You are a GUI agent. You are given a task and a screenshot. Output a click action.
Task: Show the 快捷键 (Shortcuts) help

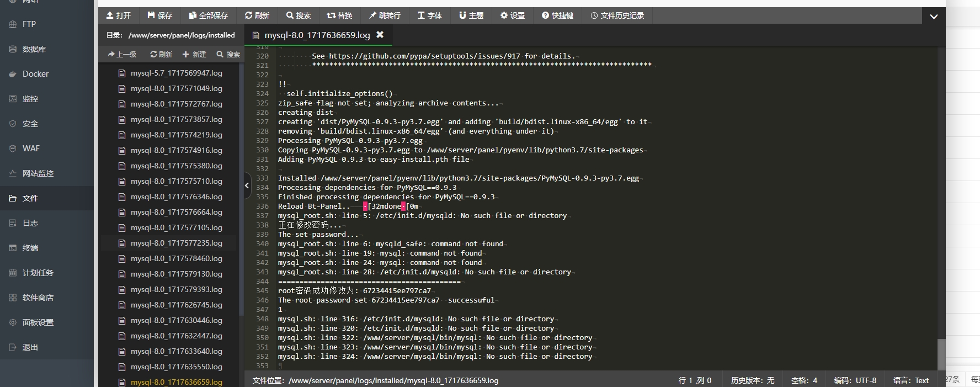coord(558,15)
